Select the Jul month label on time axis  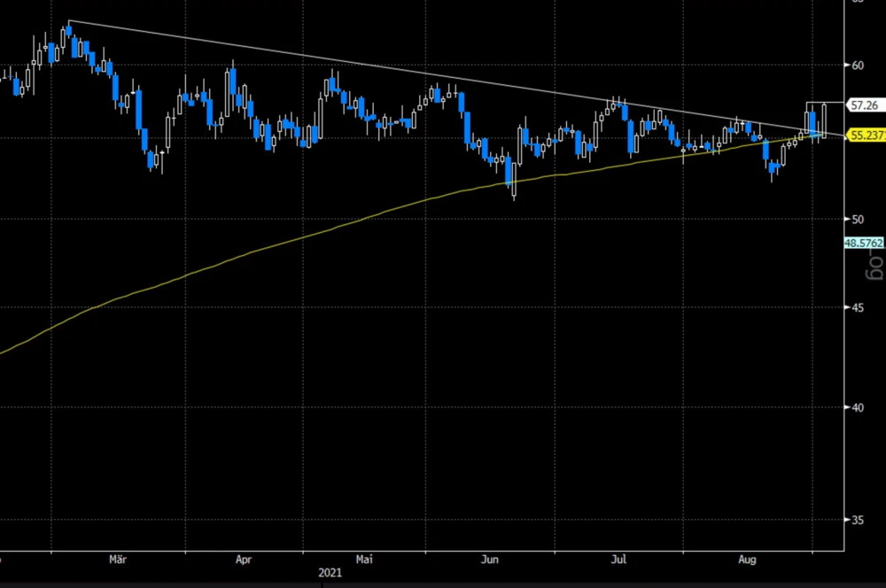pyautogui.click(x=620, y=560)
